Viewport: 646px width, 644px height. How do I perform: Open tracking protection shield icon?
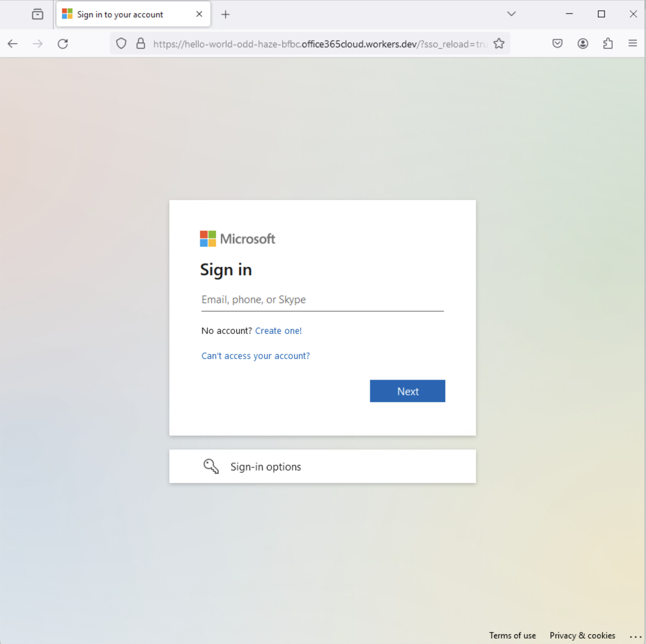click(x=121, y=44)
